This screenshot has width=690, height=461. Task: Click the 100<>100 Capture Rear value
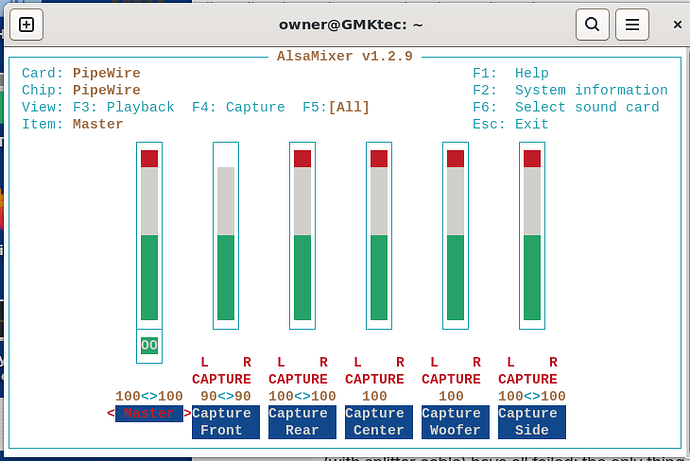[302, 396]
